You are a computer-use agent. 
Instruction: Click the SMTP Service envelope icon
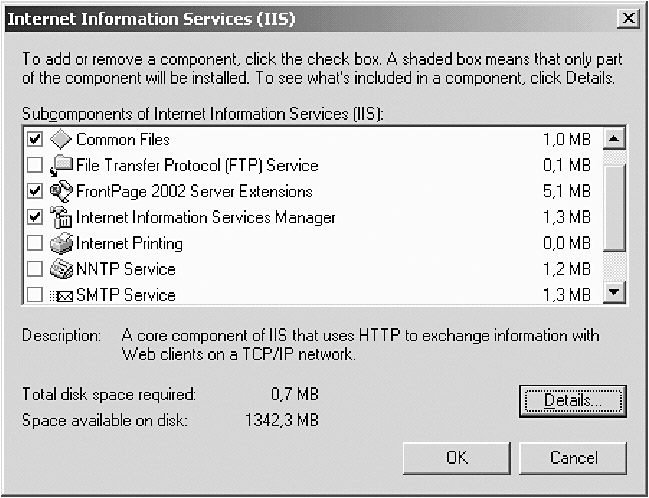pos(61,295)
